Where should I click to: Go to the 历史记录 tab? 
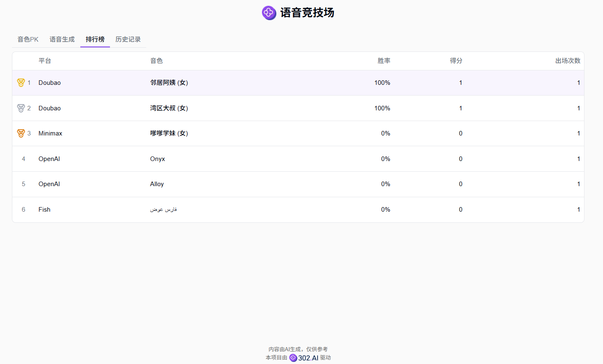pos(128,39)
